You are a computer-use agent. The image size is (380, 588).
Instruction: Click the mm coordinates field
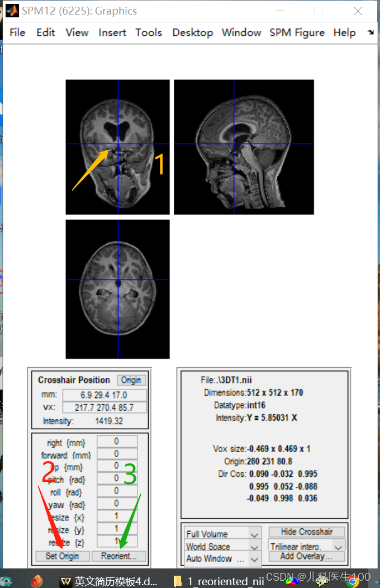point(104,395)
